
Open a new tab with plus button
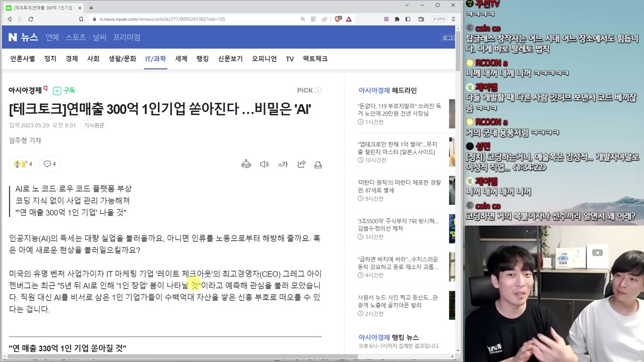point(91,8)
